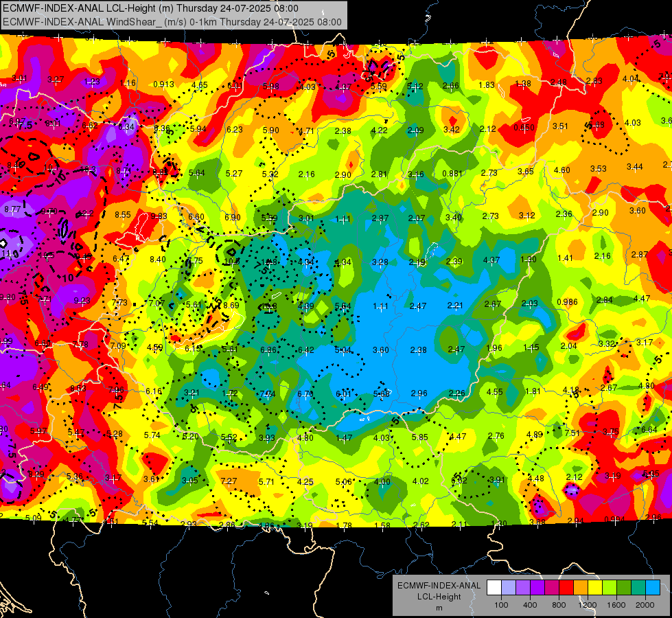Click the wind shear value '5.71'
This screenshot has height=618, width=672.
tap(266, 482)
